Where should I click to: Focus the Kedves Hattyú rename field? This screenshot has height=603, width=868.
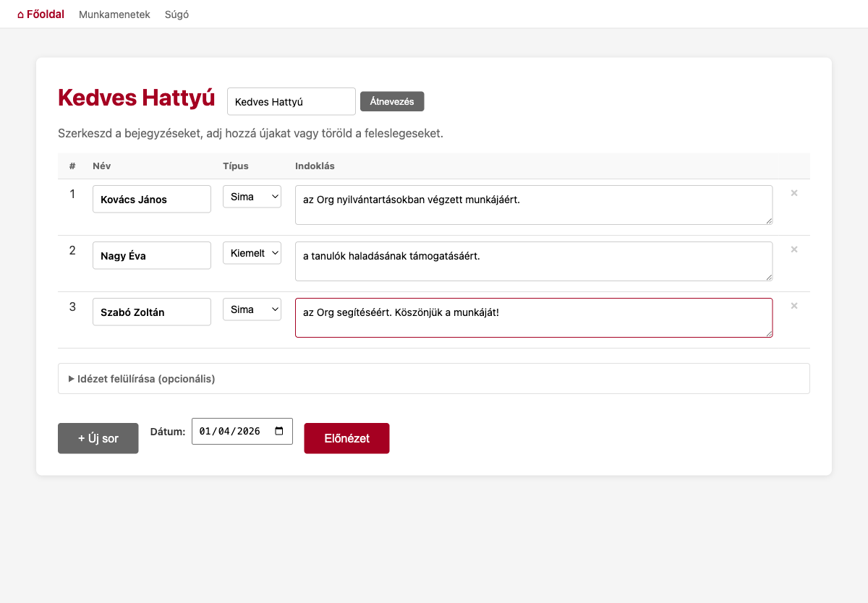click(x=291, y=102)
